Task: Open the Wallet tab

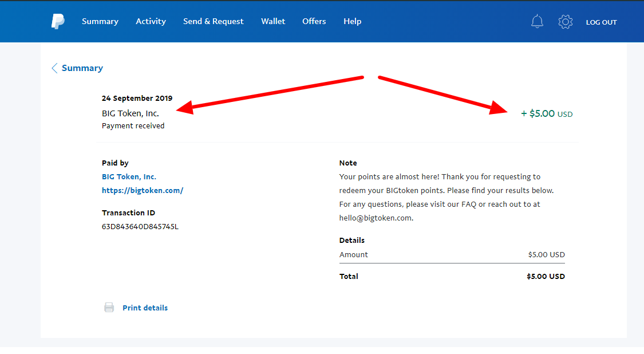Action: click(273, 21)
